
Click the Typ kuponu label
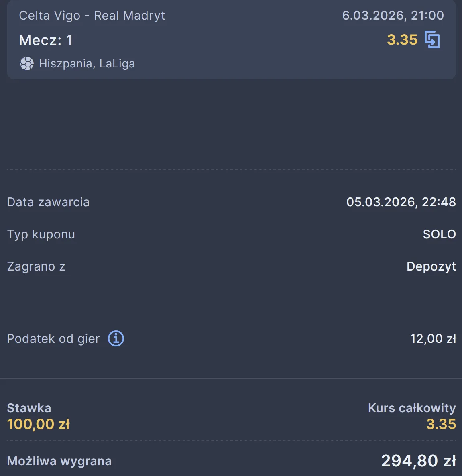(41, 234)
